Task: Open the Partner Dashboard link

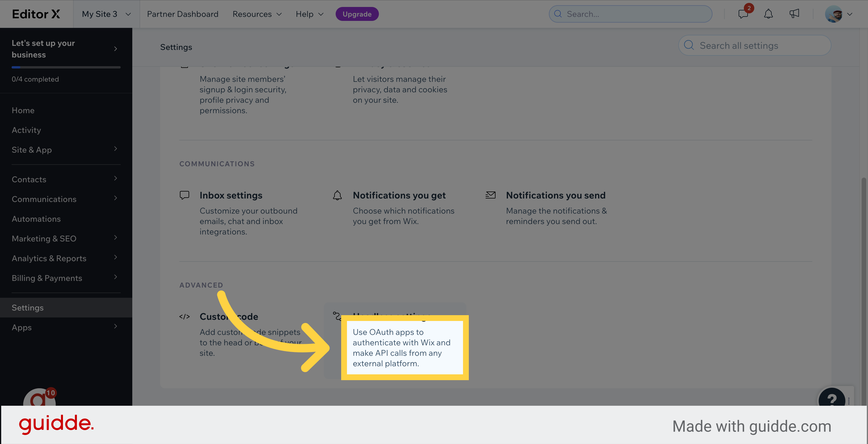Action: (x=183, y=14)
